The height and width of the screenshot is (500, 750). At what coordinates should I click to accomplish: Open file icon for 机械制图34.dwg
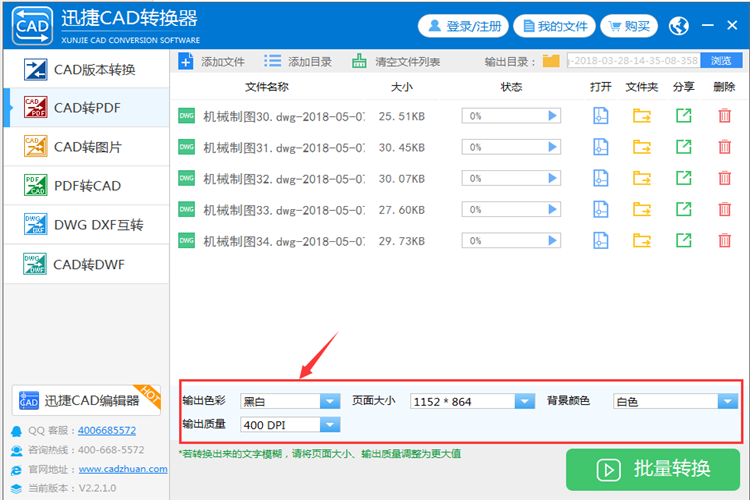pos(601,241)
